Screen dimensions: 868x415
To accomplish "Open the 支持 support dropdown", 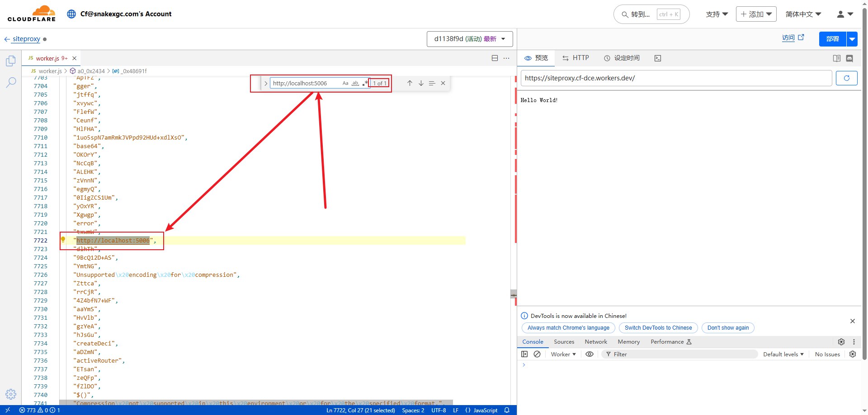I will point(717,14).
